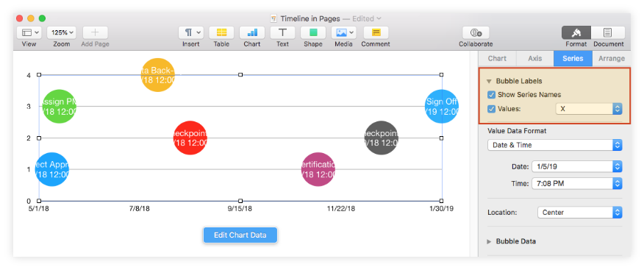
Task: Click the Edit Chart Data button
Action: [x=240, y=235]
